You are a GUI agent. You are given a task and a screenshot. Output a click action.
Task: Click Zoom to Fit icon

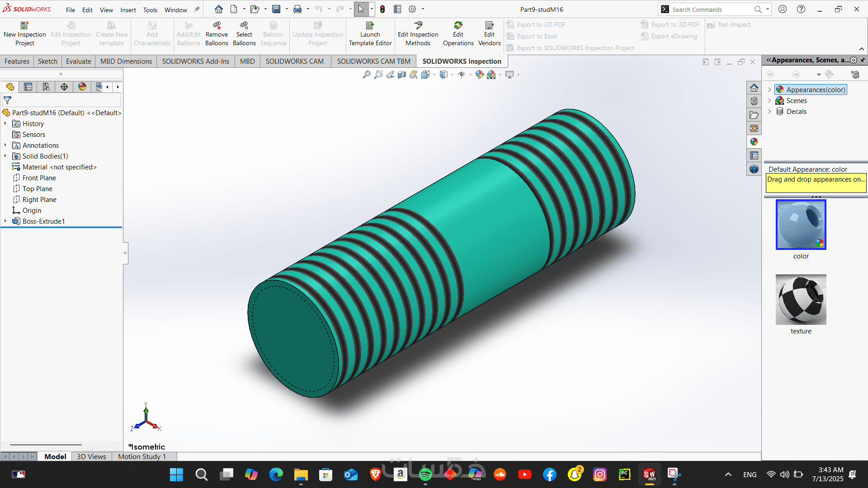tap(366, 75)
